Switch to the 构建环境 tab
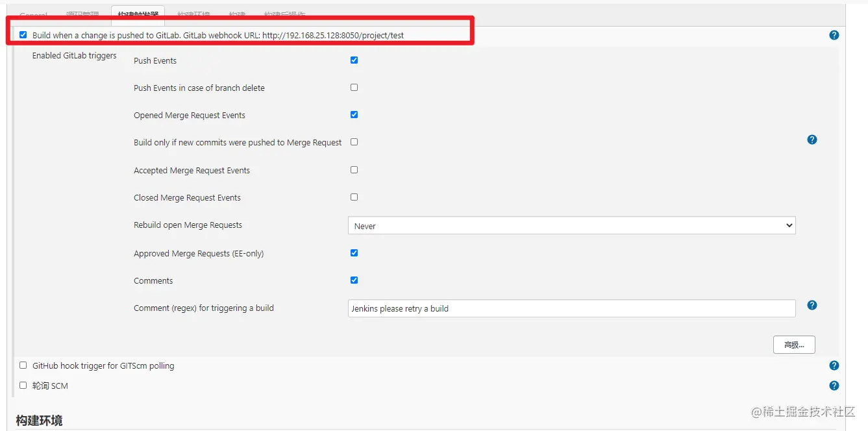This screenshot has height=431, width=868. [x=193, y=14]
